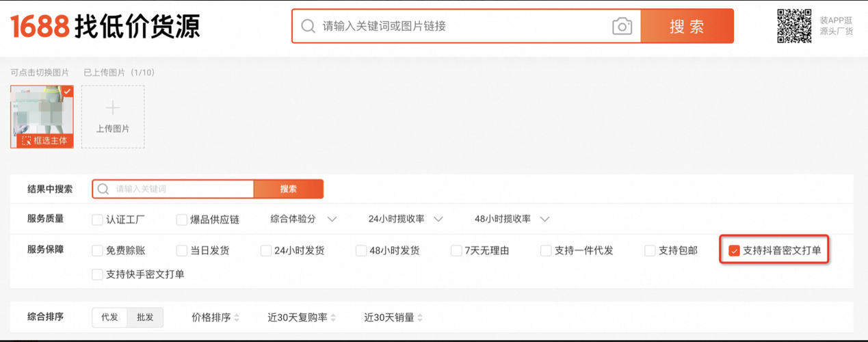
Task: Select the 代发 tab
Action: pos(109,317)
